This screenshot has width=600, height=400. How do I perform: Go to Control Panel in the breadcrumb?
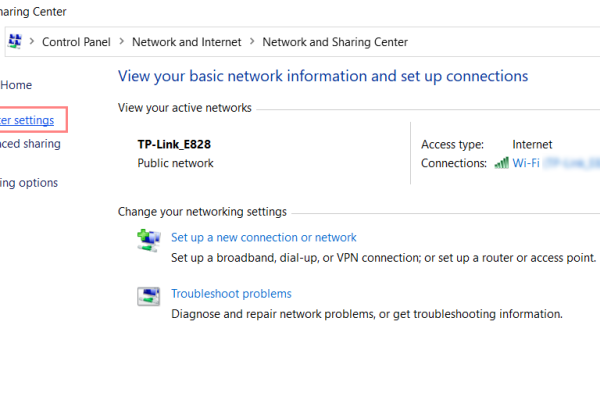(76, 42)
